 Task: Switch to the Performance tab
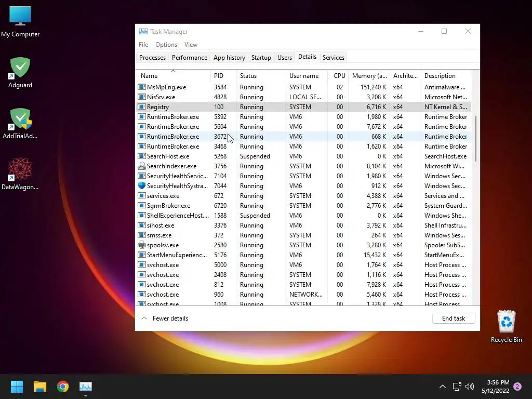189,57
